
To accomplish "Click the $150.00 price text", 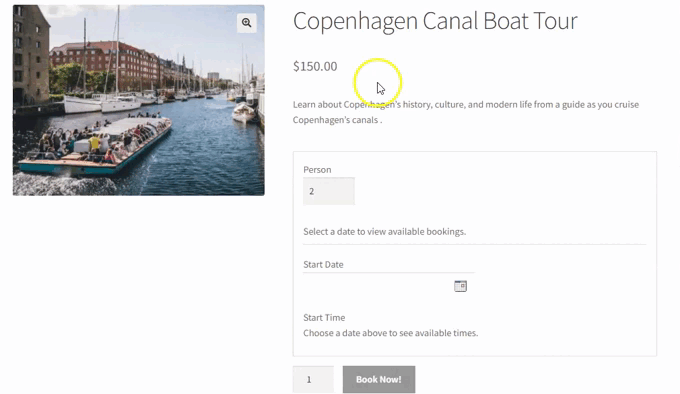I will [315, 66].
